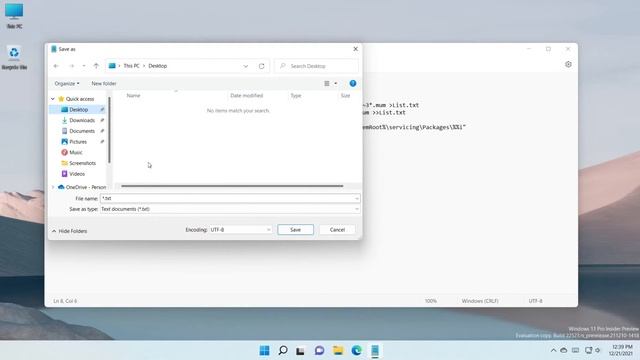Open the blue Help icon
This screenshot has width=640, height=360.
coord(353,83)
